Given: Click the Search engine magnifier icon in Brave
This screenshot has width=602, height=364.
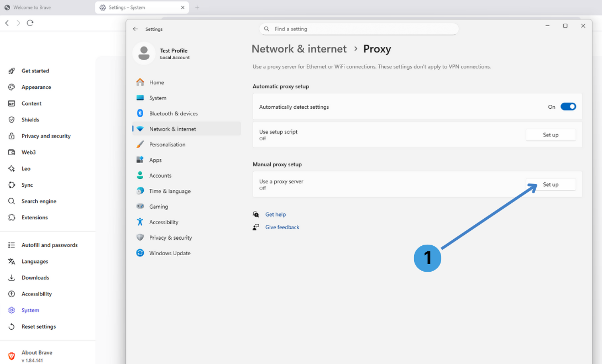Looking at the screenshot, I should click(x=12, y=201).
